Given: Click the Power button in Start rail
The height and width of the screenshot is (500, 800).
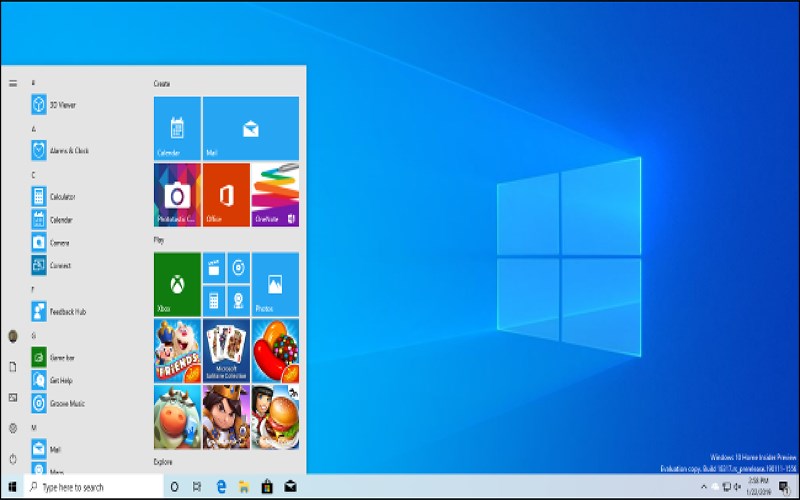Looking at the screenshot, I should pos(13,459).
